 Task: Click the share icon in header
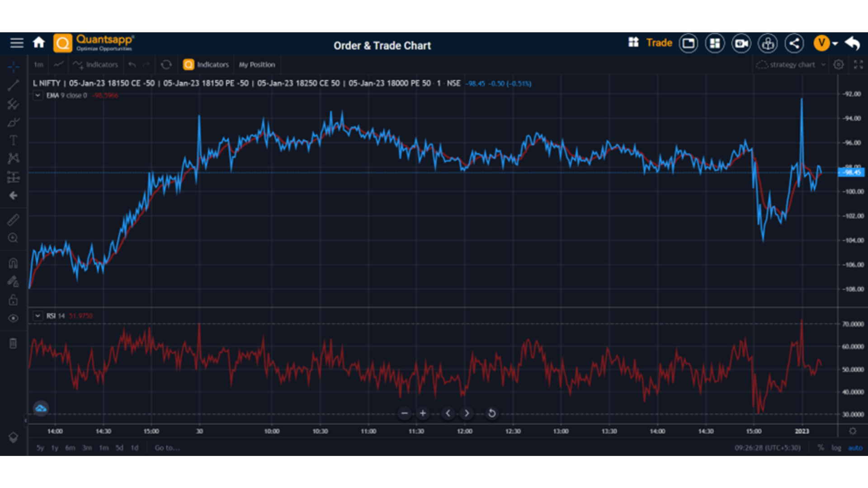click(794, 44)
